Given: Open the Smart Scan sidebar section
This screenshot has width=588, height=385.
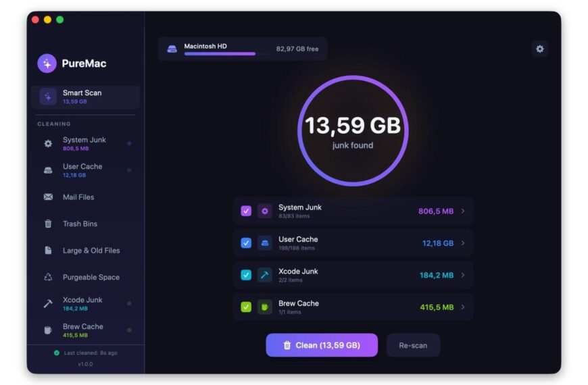Looking at the screenshot, I should point(86,97).
